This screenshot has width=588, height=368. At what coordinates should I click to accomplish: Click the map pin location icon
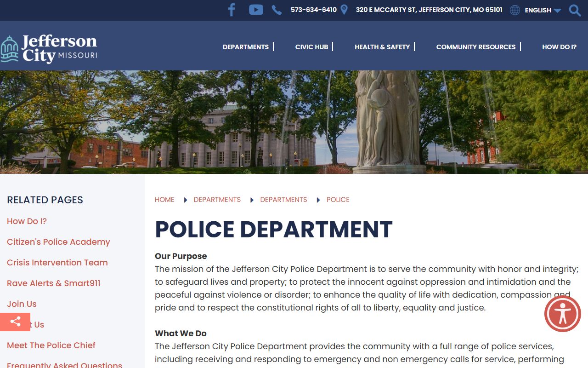(x=344, y=10)
